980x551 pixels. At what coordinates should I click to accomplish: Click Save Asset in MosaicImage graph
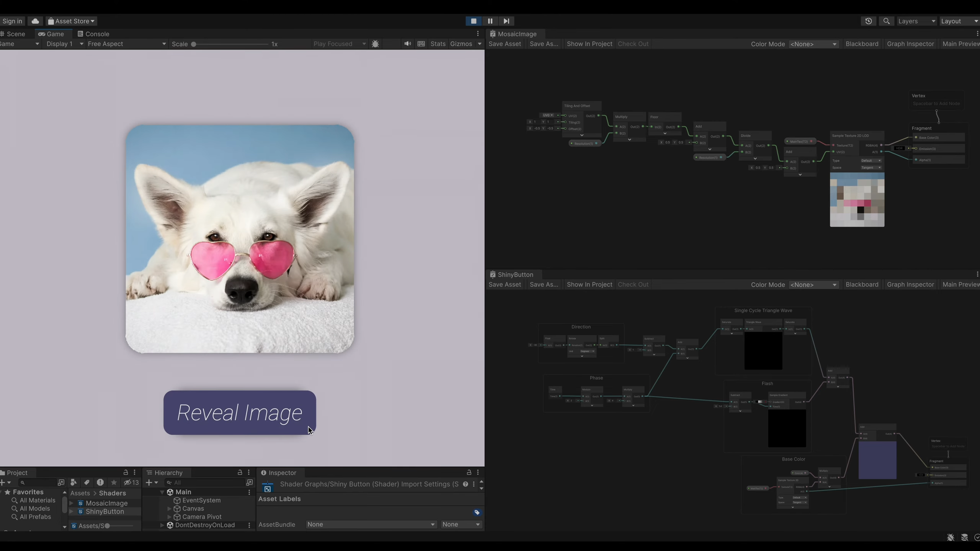505,44
